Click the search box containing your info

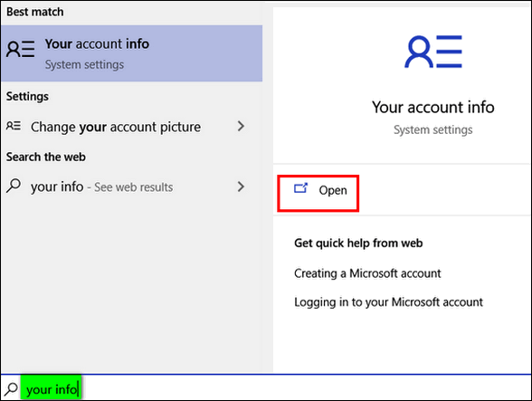pos(266,388)
